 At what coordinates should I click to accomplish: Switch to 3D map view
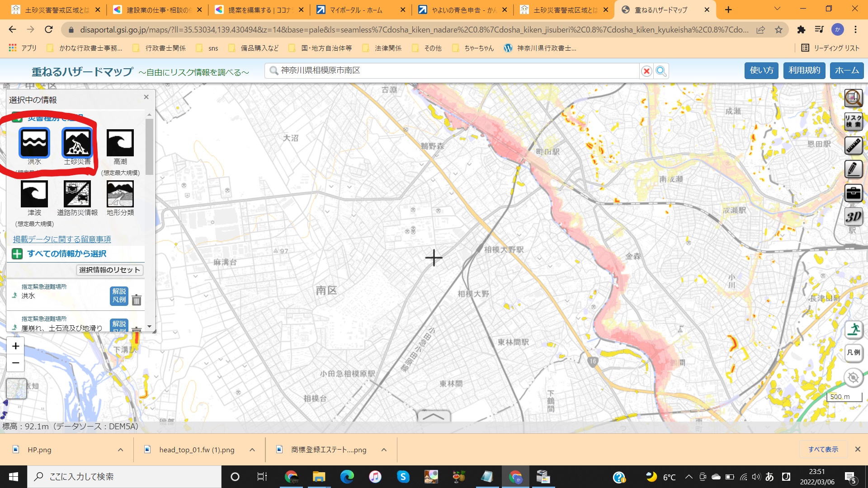[x=853, y=217]
